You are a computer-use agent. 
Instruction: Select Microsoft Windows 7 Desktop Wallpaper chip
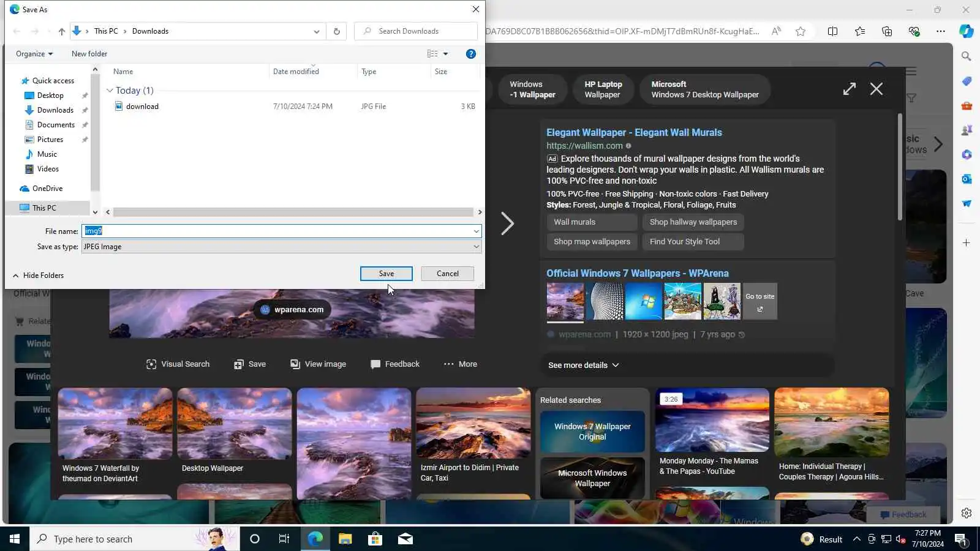tap(705, 89)
